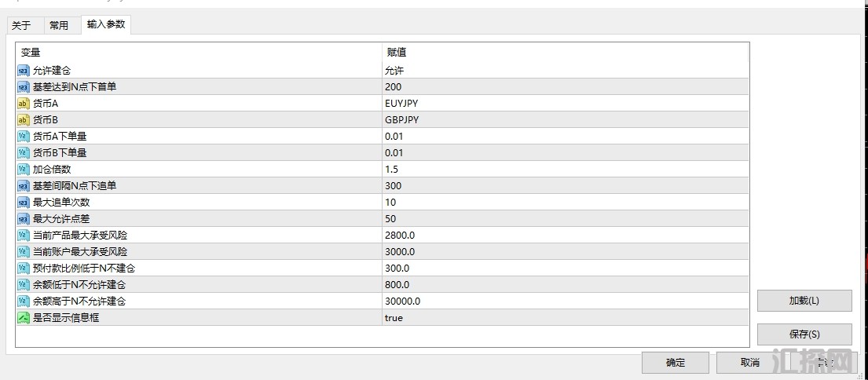Click the integer icon beside 最大允许点差
The width and height of the screenshot is (868, 380).
[x=23, y=218]
